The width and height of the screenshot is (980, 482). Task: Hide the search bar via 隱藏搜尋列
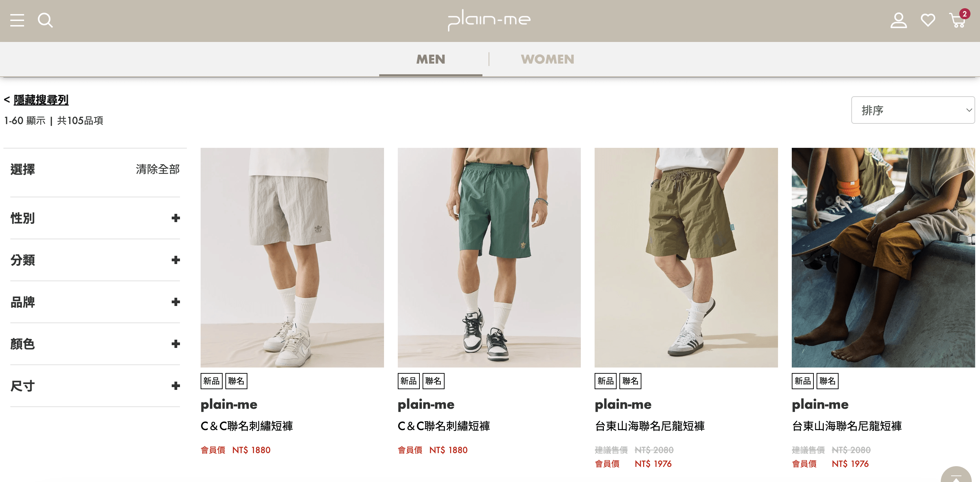pyautogui.click(x=41, y=100)
